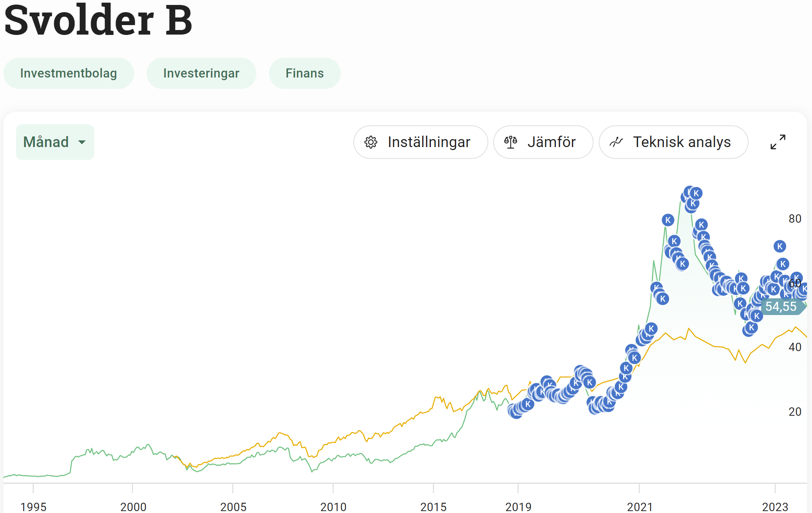812x513 pixels.
Task: Open Teknisk analys
Action: tap(673, 142)
